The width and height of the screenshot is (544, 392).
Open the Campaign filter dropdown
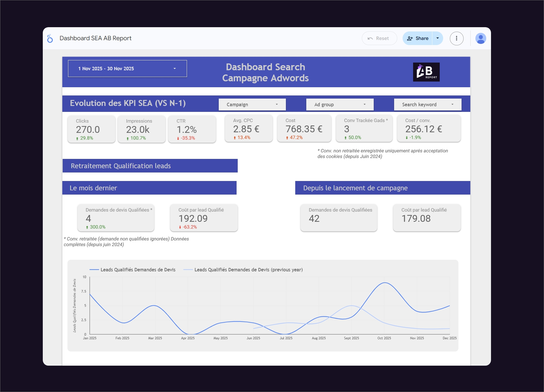(252, 105)
